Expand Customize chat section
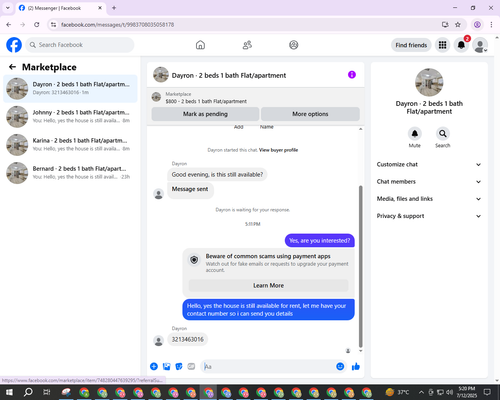This screenshot has height=400, width=500. (x=429, y=164)
